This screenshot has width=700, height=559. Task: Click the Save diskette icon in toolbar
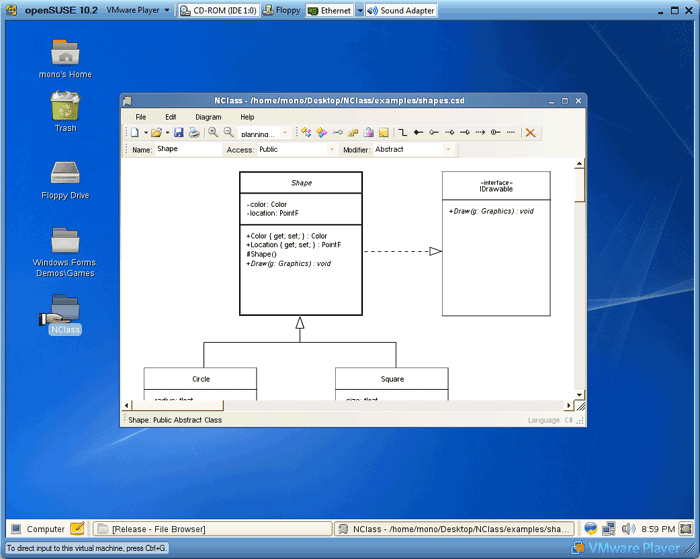[x=178, y=132]
